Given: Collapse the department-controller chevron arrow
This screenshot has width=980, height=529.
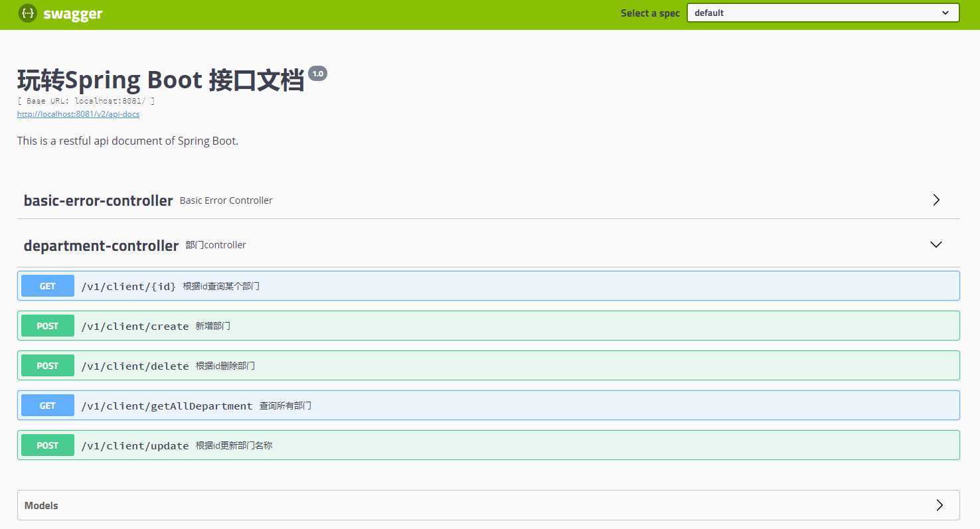Looking at the screenshot, I should 936,244.
